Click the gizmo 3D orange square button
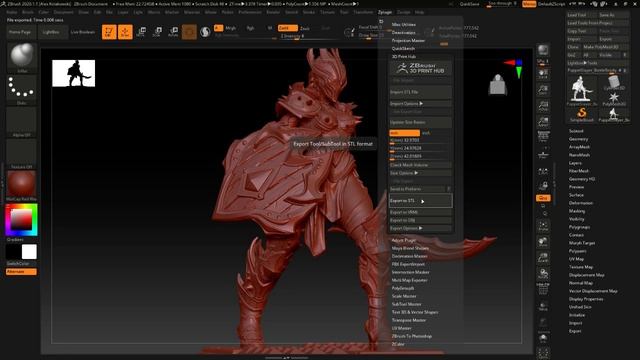 (189, 31)
